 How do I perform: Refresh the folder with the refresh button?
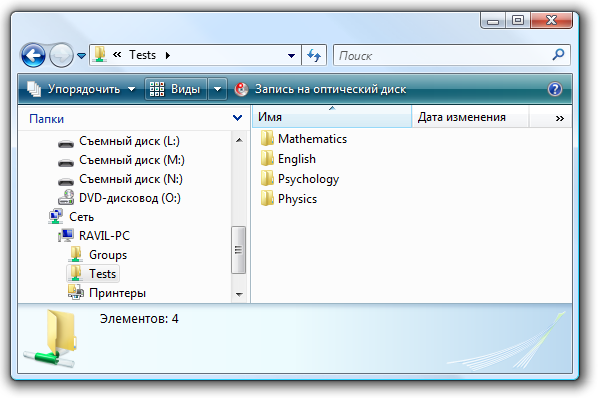click(314, 56)
